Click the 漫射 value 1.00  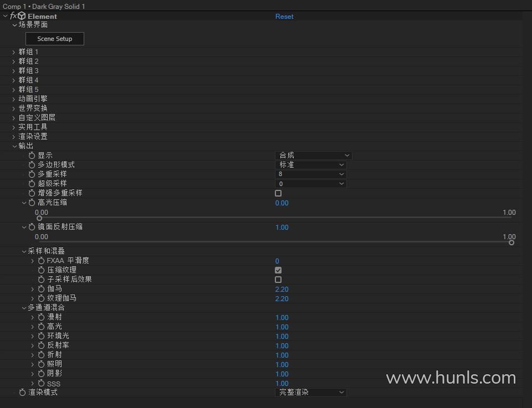282,318
